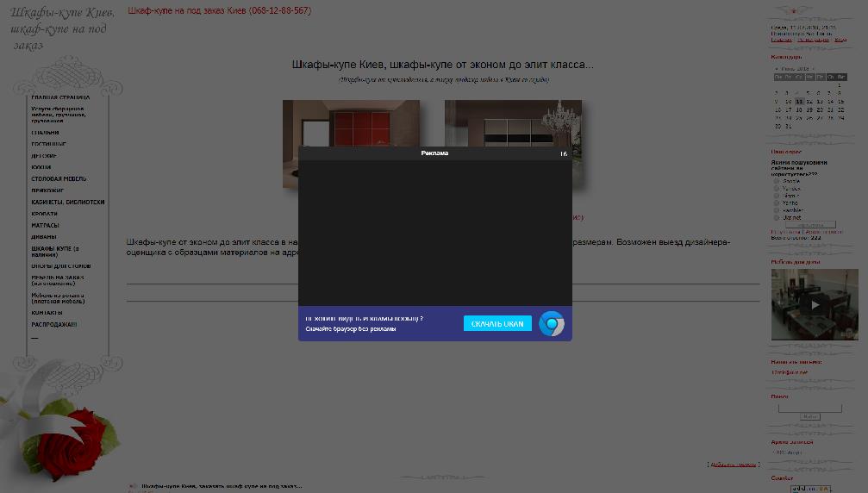
Task: Go to КРОВАТИ section
Action: [44, 214]
